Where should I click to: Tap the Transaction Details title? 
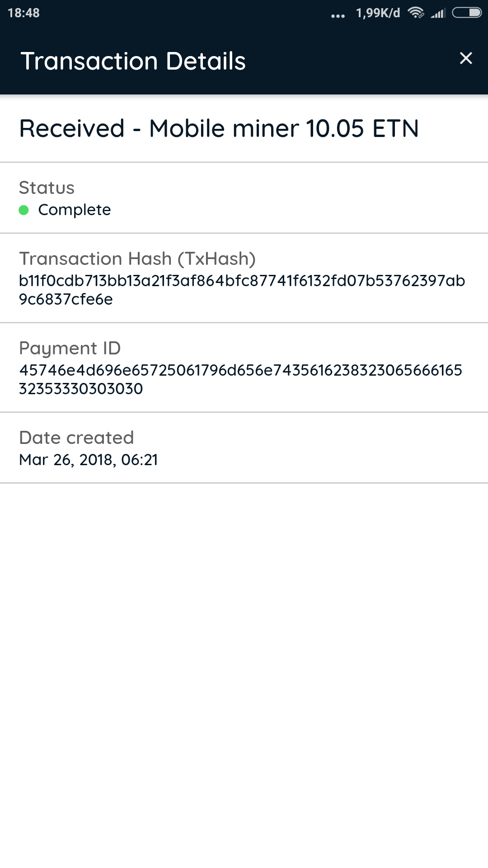point(133,61)
